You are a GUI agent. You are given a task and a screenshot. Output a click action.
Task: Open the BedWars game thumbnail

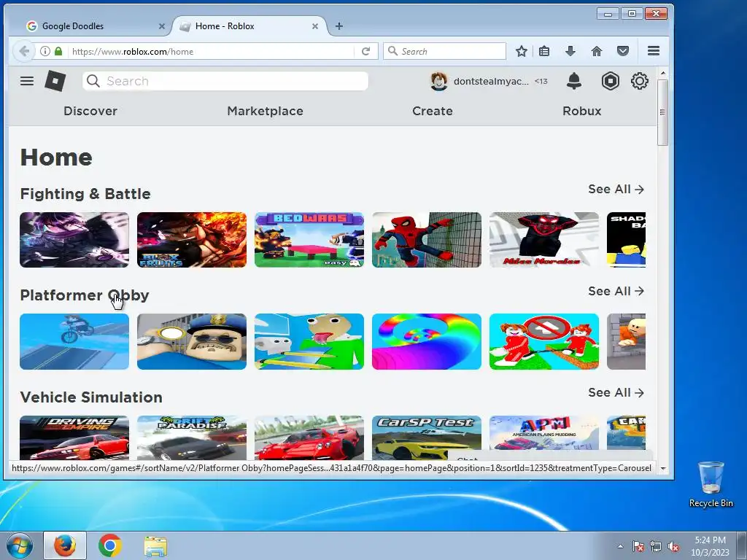point(309,239)
